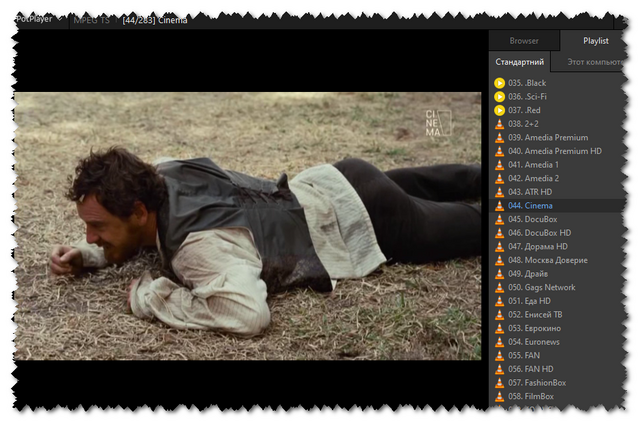Click the cone icon beside 039. Amedia Premium
640x423 pixels.
[x=500, y=138]
